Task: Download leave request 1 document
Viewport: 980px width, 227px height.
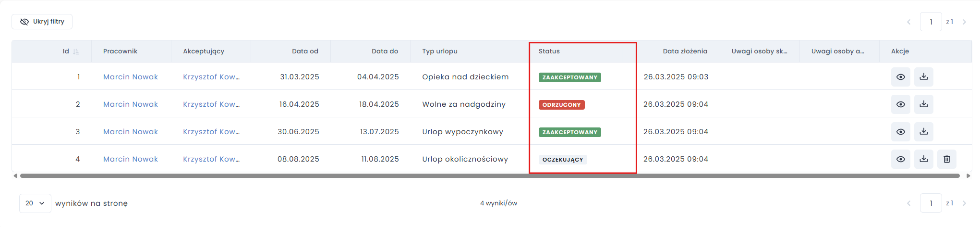Action: 923,77
